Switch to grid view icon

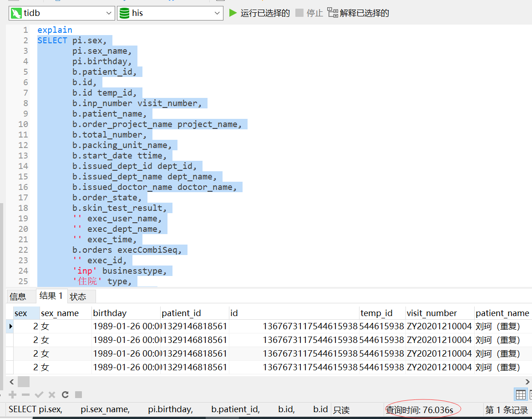pos(520,394)
